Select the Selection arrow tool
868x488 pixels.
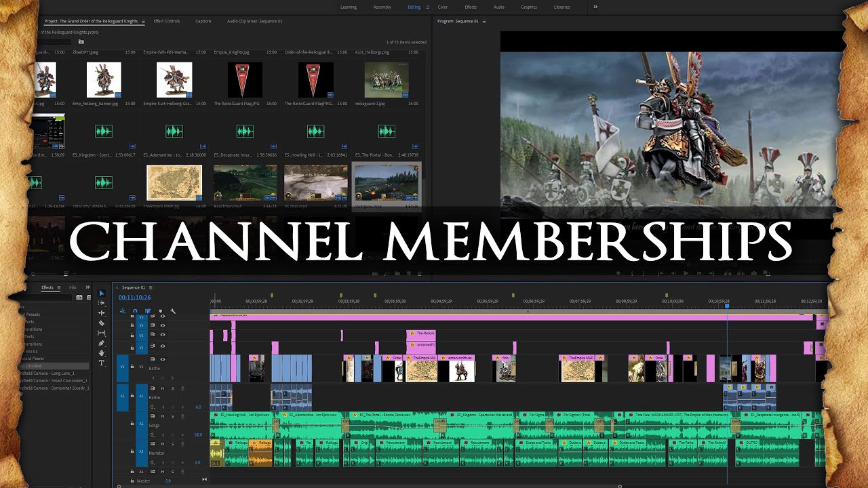click(x=102, y=293)
